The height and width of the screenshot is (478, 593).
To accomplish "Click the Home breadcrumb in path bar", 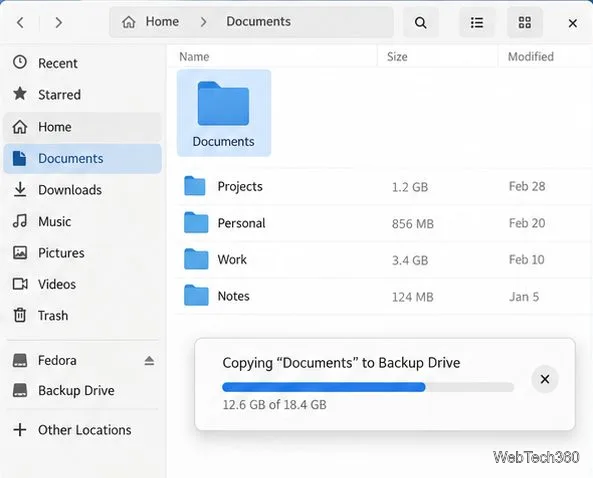I will click(x=162, y=22).
